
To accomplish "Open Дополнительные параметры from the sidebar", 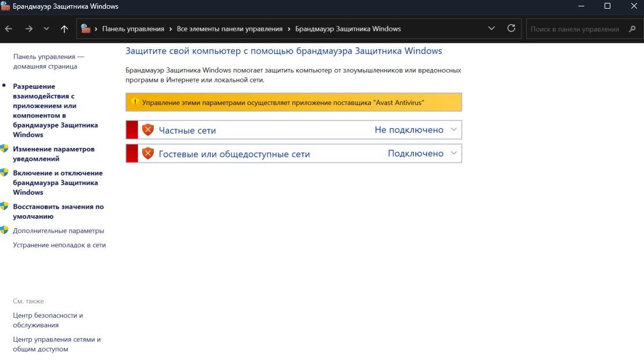I will click(58, 230).
